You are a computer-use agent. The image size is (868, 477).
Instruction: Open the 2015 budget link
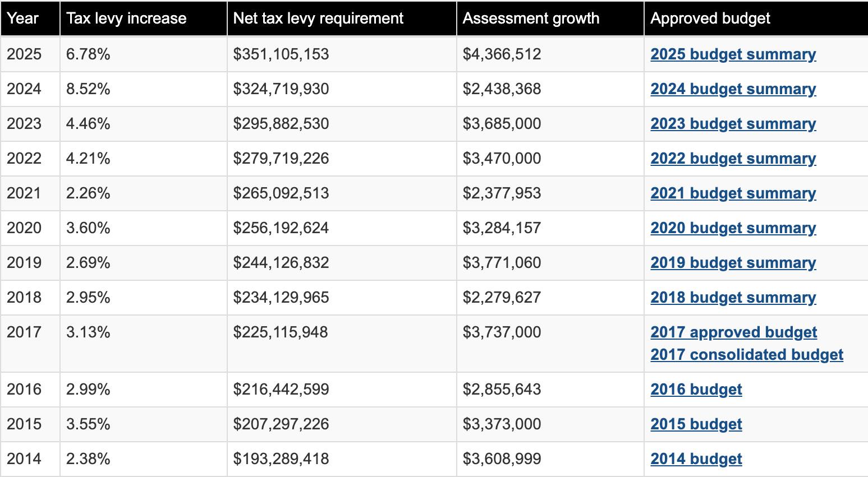tap(696, 424)
